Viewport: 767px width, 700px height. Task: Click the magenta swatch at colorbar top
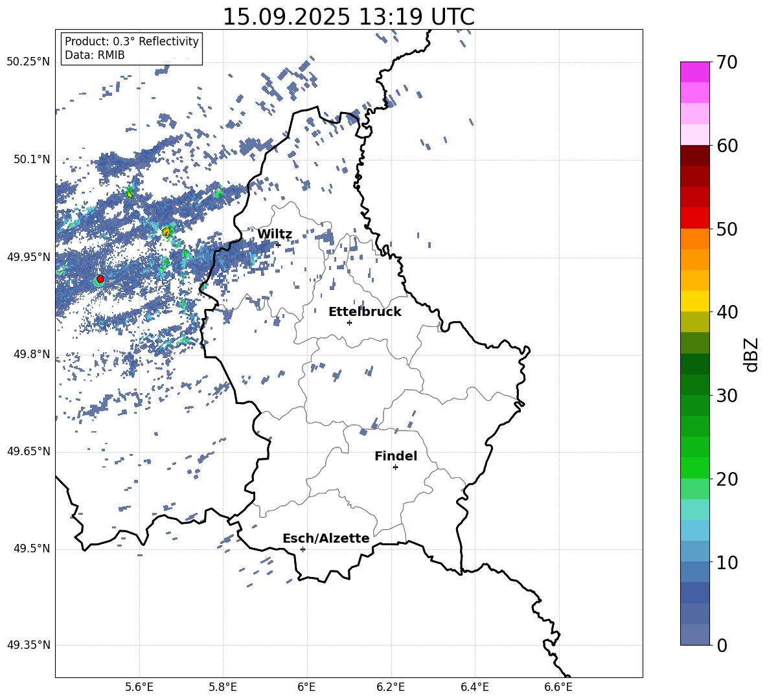pyautogui.click(x=695, y=72)
